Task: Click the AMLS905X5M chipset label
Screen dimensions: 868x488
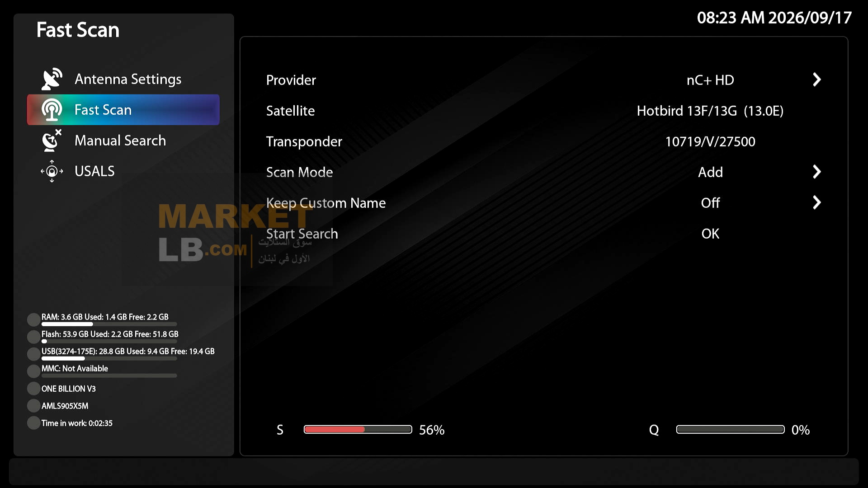Action: point(65,406)
